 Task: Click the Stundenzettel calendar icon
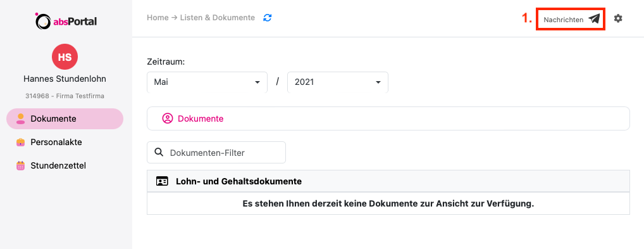(20, 166)
